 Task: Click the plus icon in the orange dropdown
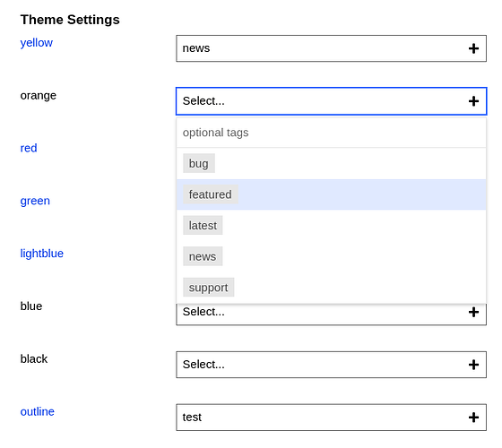point(473,101)
